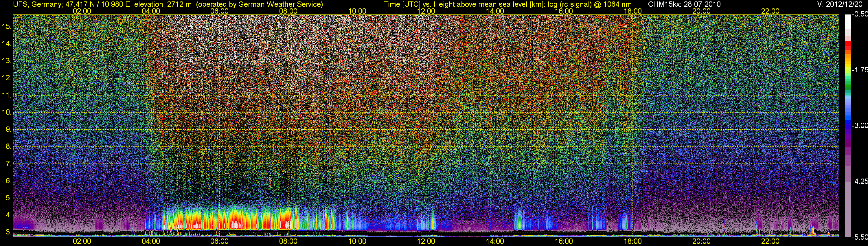Click "22:00" on the upper time axis
868x246 pixels.
click(x=770, y=11)
